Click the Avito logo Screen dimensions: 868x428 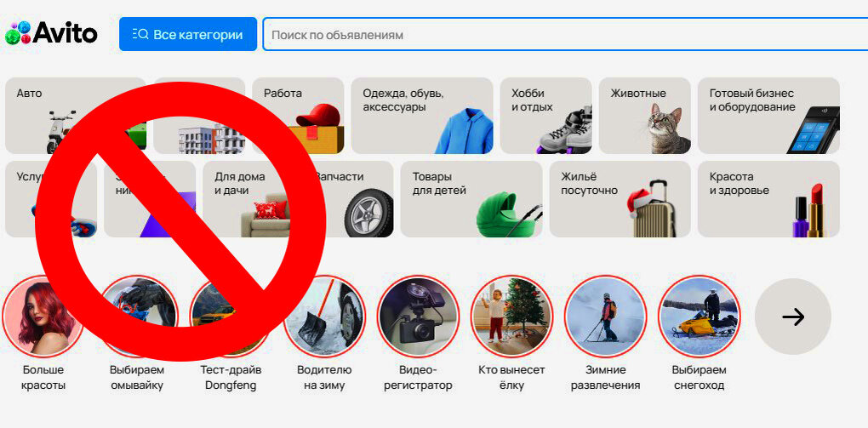tap(51, 34)
